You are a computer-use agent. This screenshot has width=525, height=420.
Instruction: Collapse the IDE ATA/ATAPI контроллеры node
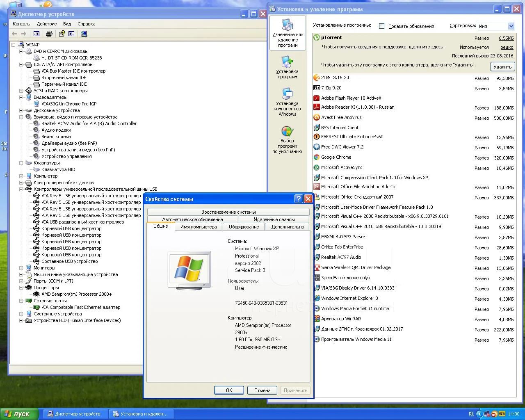[21, 64]
